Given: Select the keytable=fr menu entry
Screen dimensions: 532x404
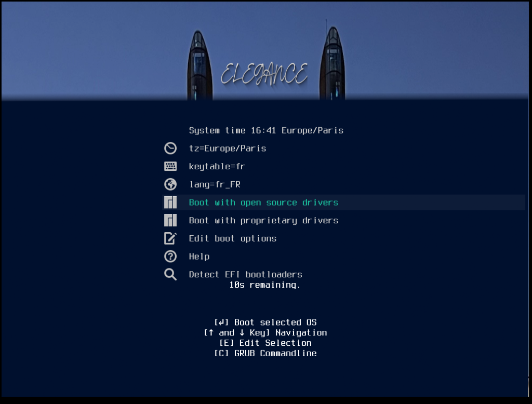Looking at the screenshot, I should tap(217, 167).
